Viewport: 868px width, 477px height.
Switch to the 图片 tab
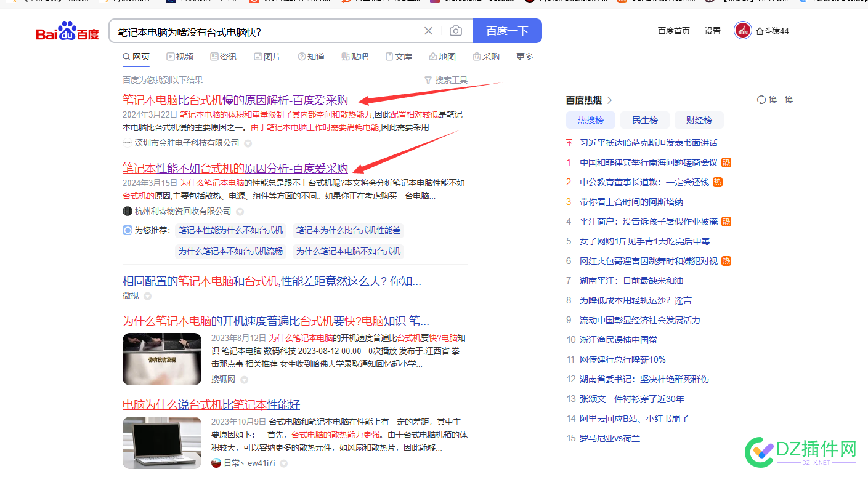click(x=267, y=57)
